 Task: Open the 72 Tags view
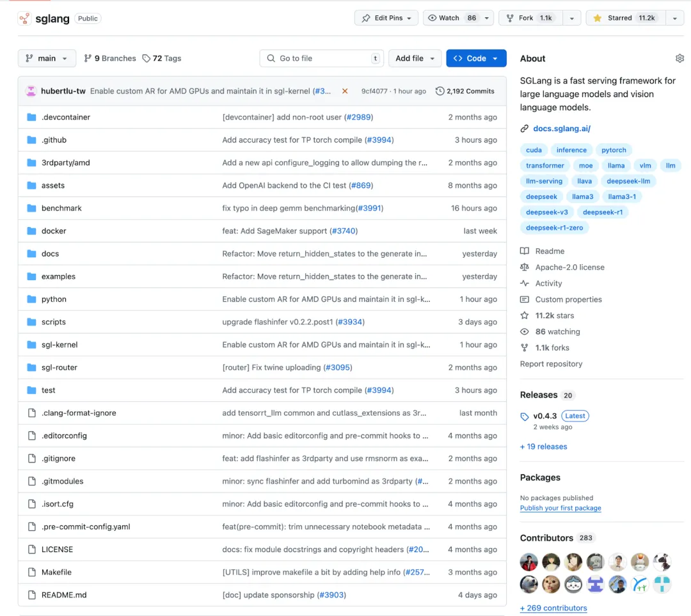162,58
